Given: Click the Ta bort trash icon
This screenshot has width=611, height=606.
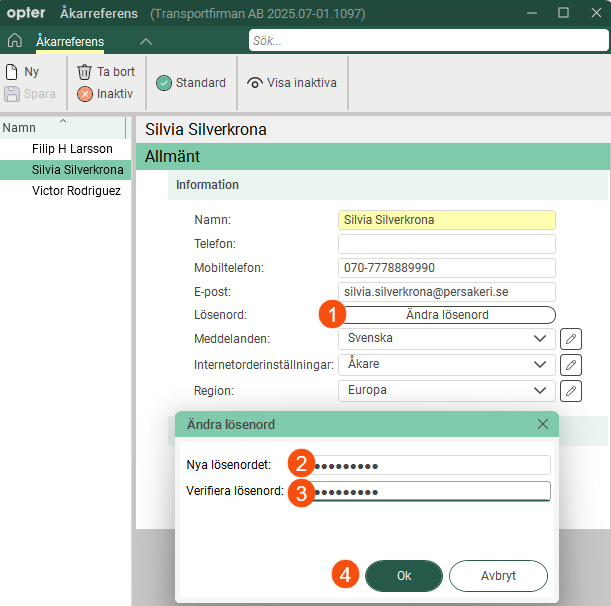Looking at the screenshot, I should [x=85, y=72].
